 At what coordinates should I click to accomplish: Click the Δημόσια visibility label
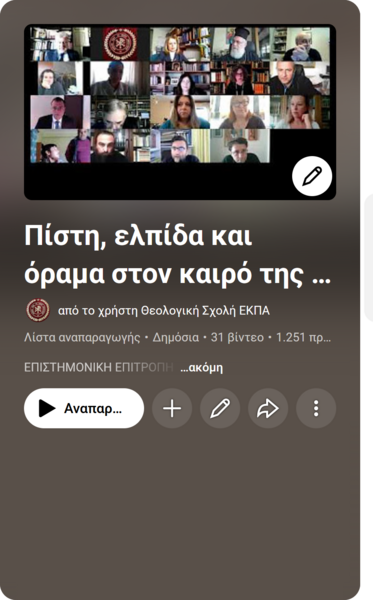tap(176, 338)
